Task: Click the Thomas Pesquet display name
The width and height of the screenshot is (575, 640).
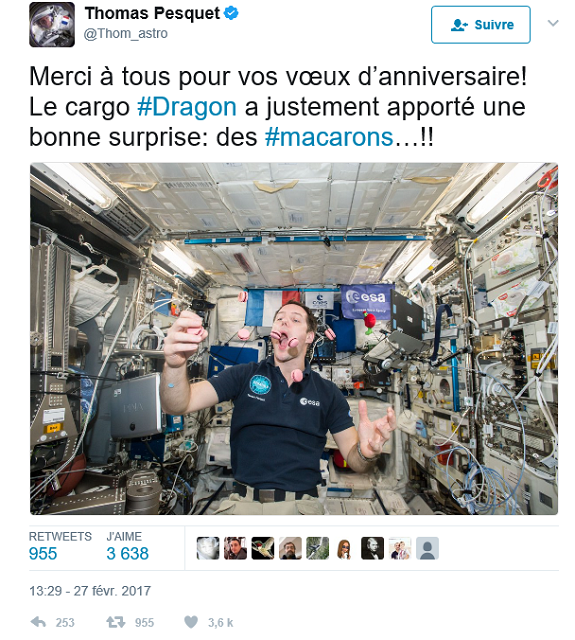Action: (x=152, y=13)
